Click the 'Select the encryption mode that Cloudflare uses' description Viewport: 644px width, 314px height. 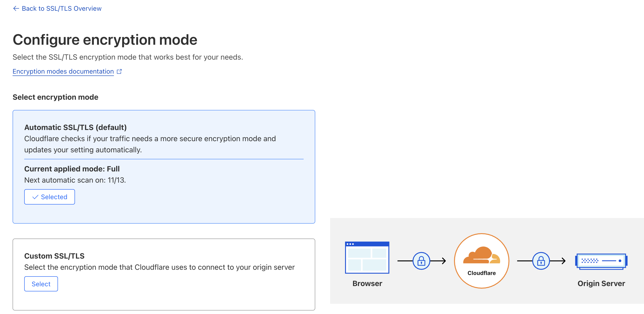(x=159, y=267)
